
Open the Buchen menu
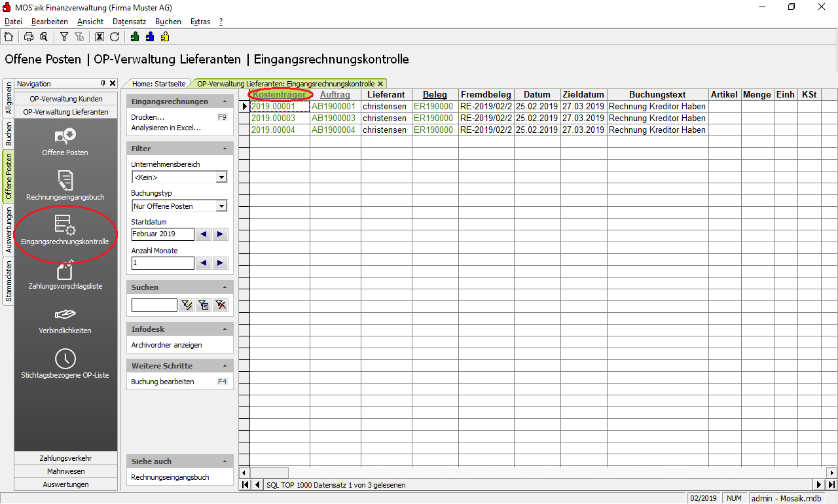168,22
